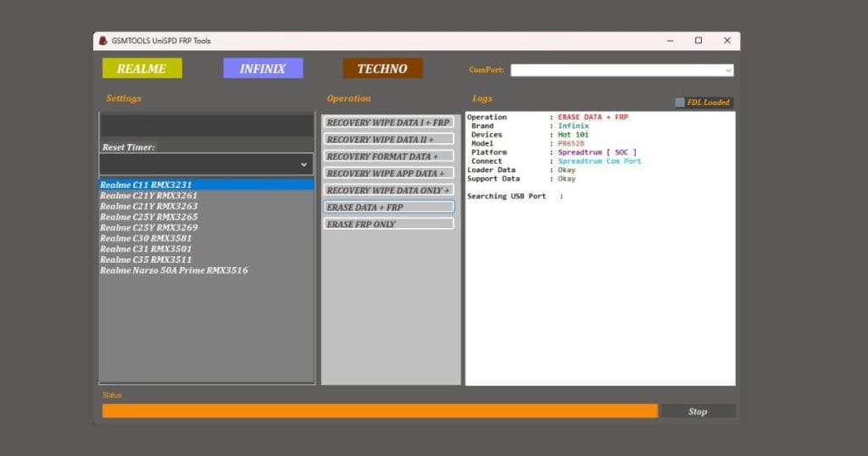
Task: Select Realme C21Y RMX3261
Action: pos(207,195)
